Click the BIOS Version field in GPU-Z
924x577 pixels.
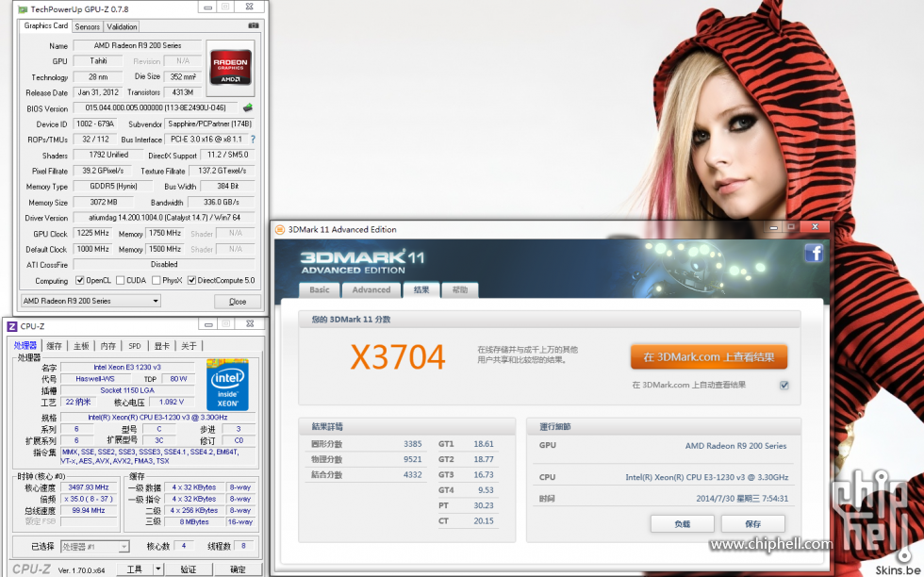pos(156,107)
